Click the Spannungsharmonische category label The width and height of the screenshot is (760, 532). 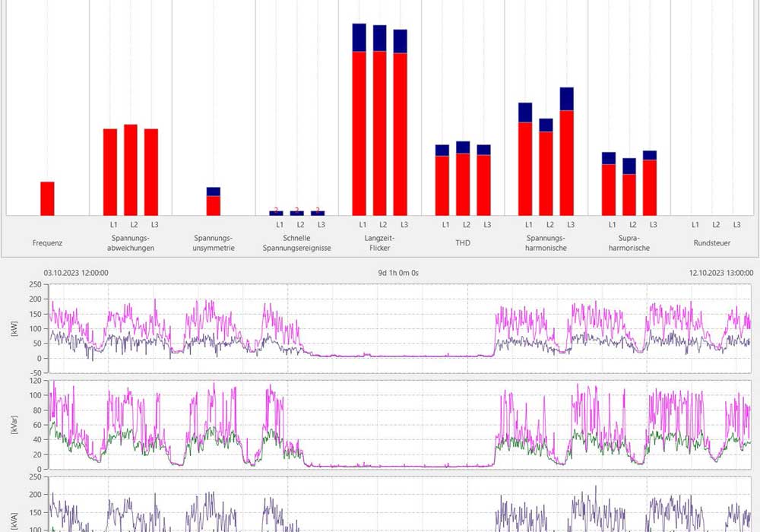point(546,242)
